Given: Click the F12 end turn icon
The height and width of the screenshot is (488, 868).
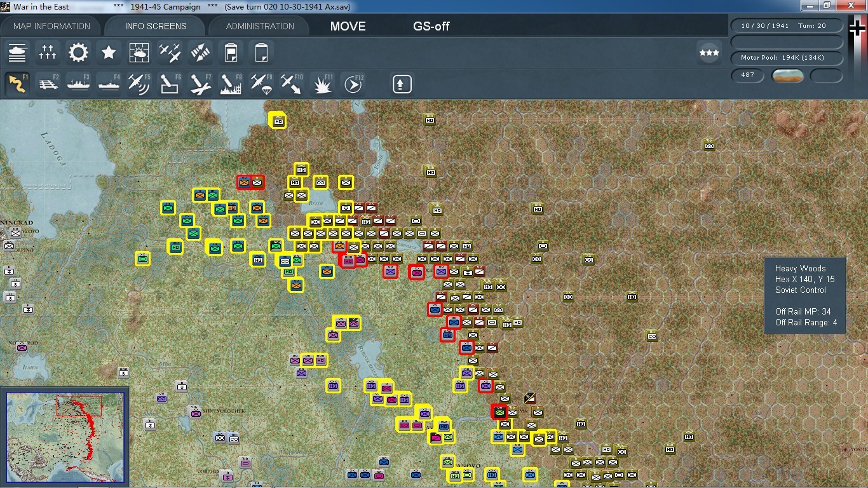Looking at the screenshot, I should tap(353, 84).
